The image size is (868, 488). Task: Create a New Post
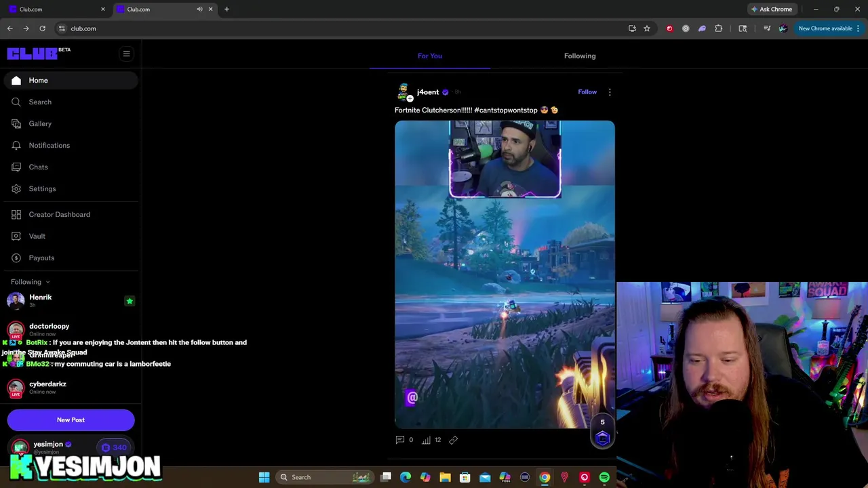[x=71, y=420]
